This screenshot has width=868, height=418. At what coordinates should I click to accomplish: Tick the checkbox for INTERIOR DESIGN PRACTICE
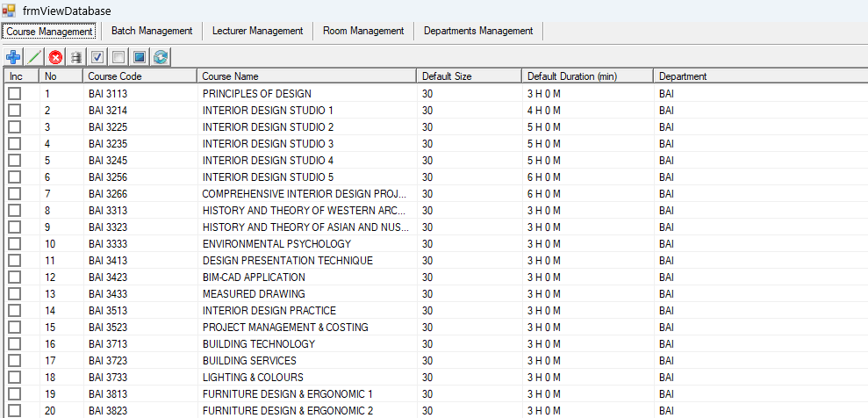(x=14, y=311)
